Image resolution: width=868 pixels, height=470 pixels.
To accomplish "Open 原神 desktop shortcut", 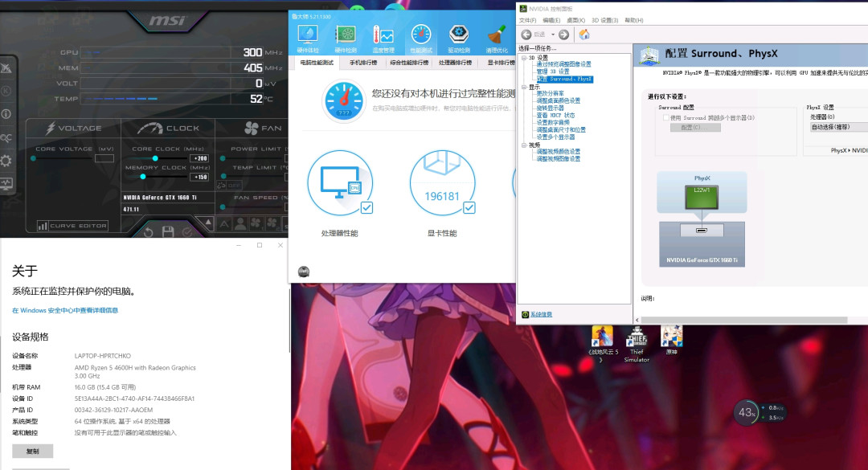I will [x=671, y=340].
